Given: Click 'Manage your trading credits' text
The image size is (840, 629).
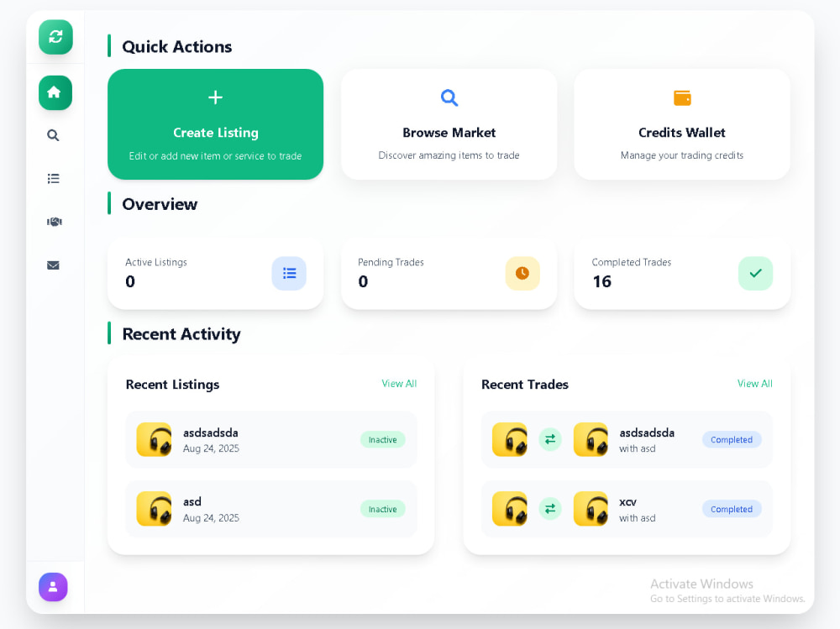Looking at the screenshot, I should point(682,155).
